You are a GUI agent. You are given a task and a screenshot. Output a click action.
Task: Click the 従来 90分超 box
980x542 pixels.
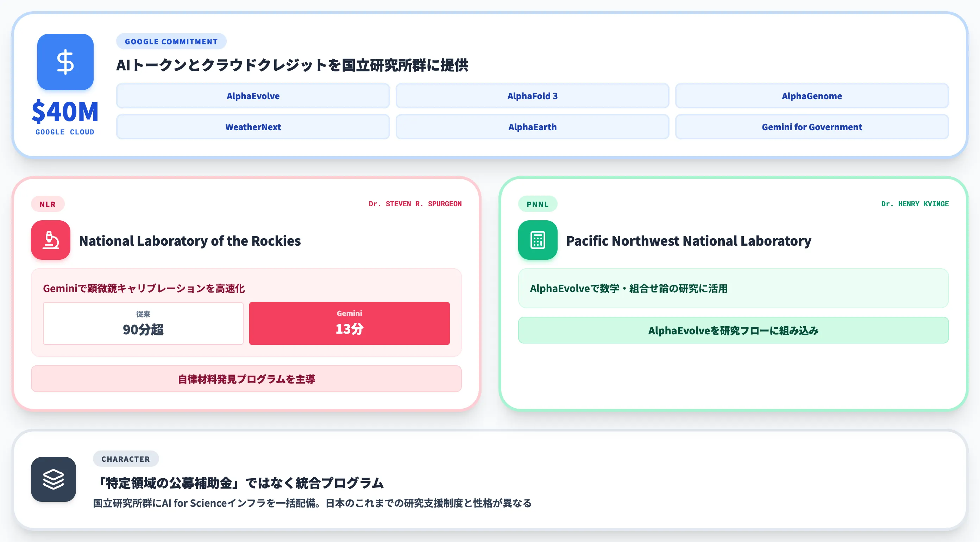pyautogui.click(x=143, y=323)
